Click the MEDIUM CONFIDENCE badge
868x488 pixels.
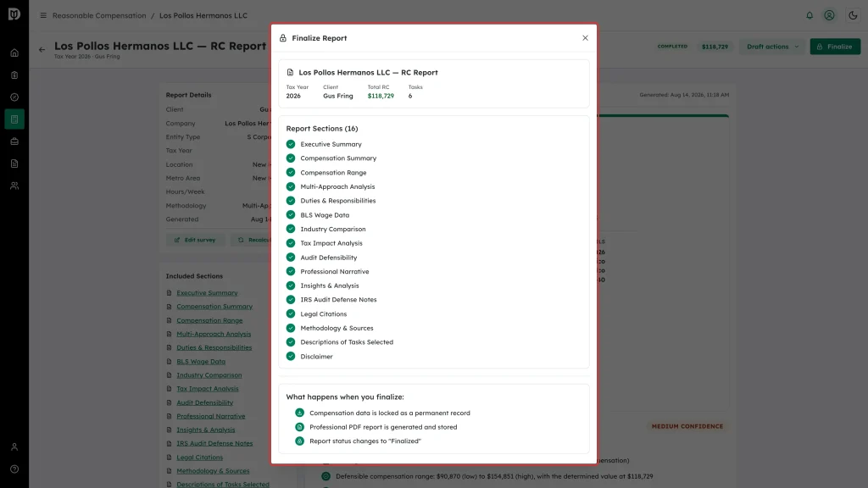687,427
